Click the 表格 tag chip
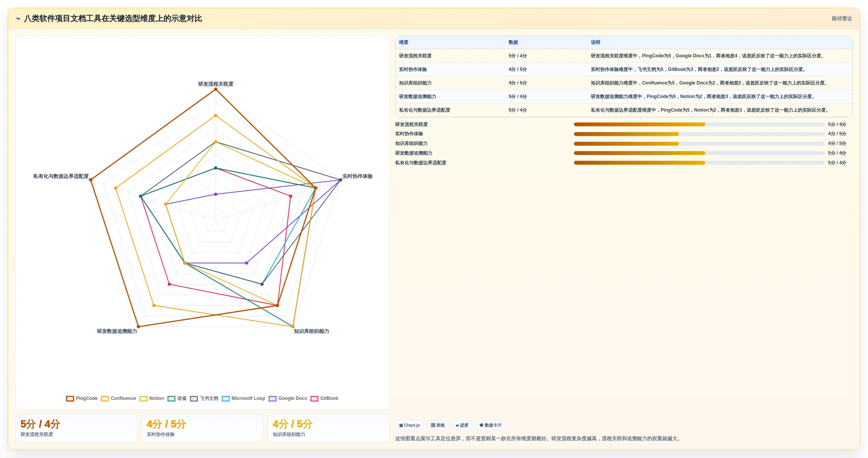This screenshot has height=458, width=868. pos(438,425)
